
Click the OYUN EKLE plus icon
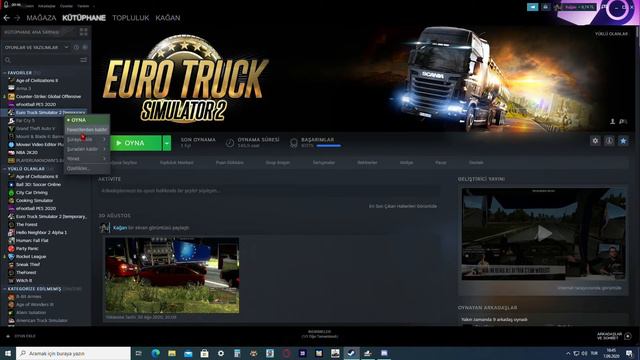[x=8, y=336]
